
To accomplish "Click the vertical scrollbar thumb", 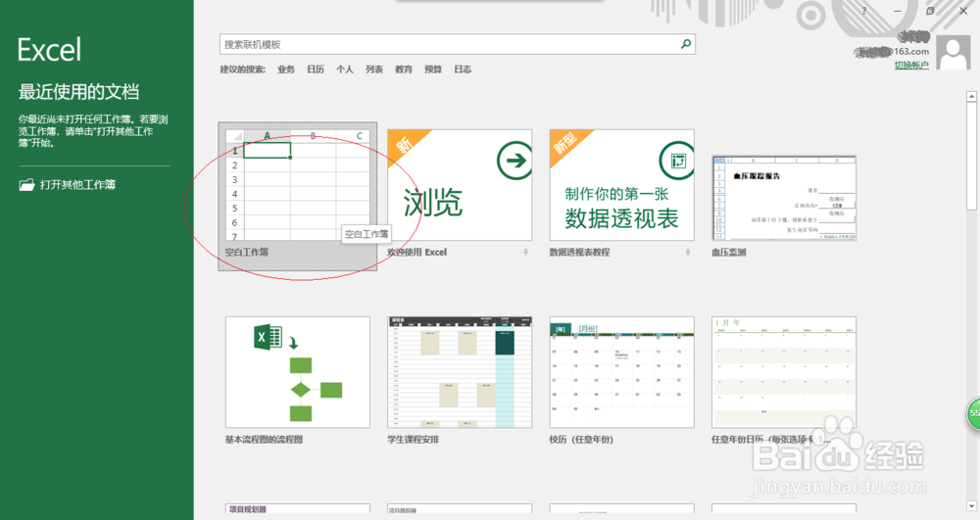I will point(971,156).
